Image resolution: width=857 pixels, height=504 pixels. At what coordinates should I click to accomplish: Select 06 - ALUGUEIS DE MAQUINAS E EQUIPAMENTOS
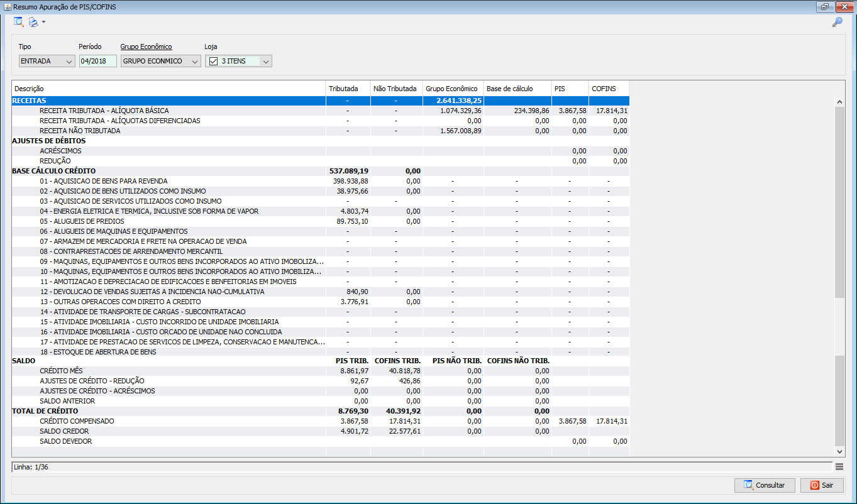(321, 231)
